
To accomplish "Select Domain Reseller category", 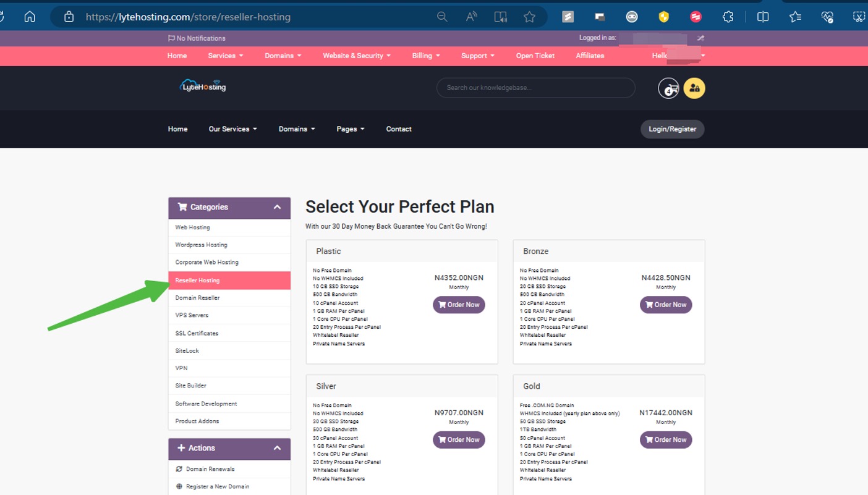I will click(229, 298).
